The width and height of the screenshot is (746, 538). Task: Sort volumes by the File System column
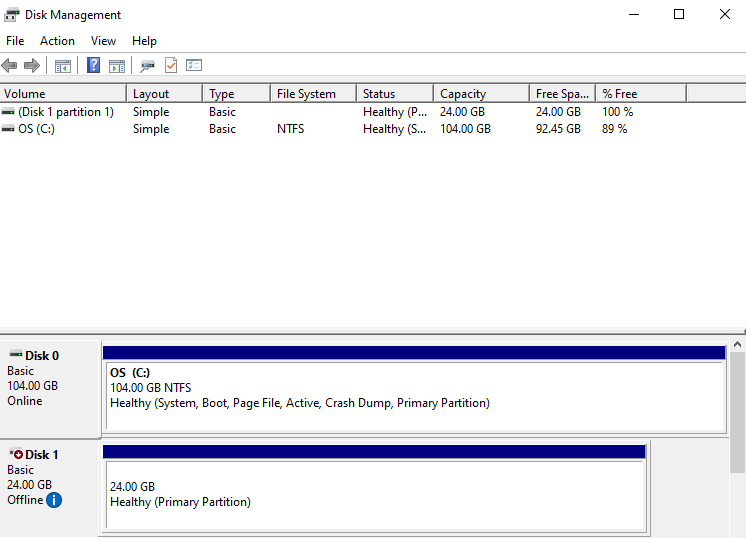(x=312, y=94)
